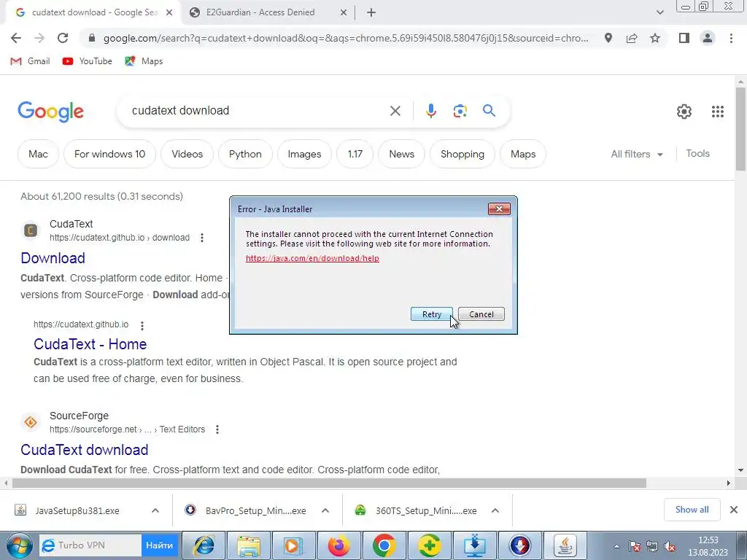Open the YouTube bookmark
747x560 pixels.
88,61
